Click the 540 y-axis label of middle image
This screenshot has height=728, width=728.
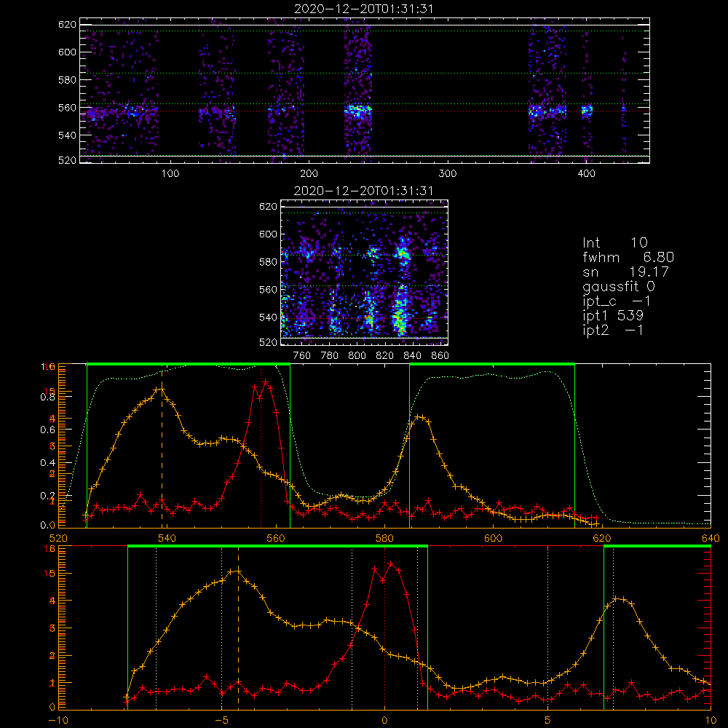coord(268,317)
